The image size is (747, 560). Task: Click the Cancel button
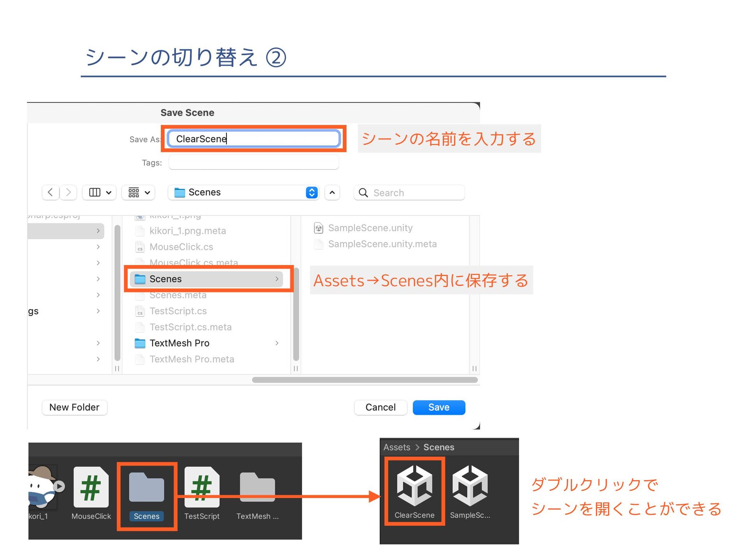[x=380, y=407]
